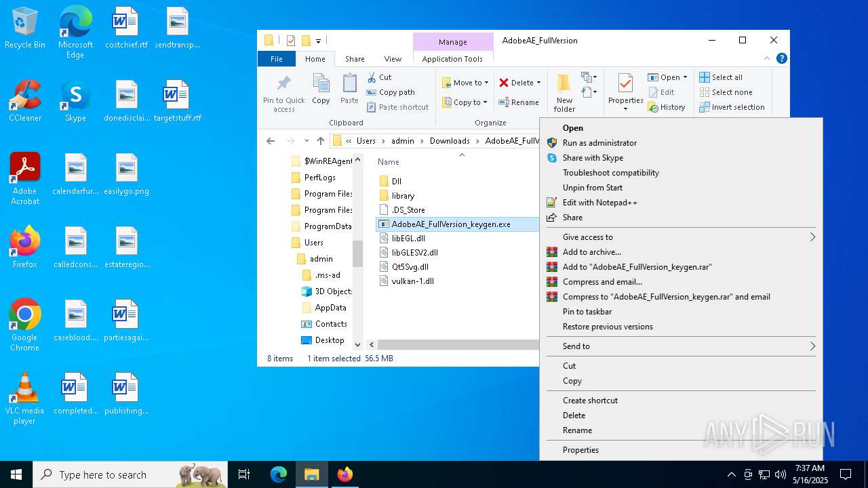Click the taskbar search box
This screenshot has height=488, width=868.
click(130, 474)
